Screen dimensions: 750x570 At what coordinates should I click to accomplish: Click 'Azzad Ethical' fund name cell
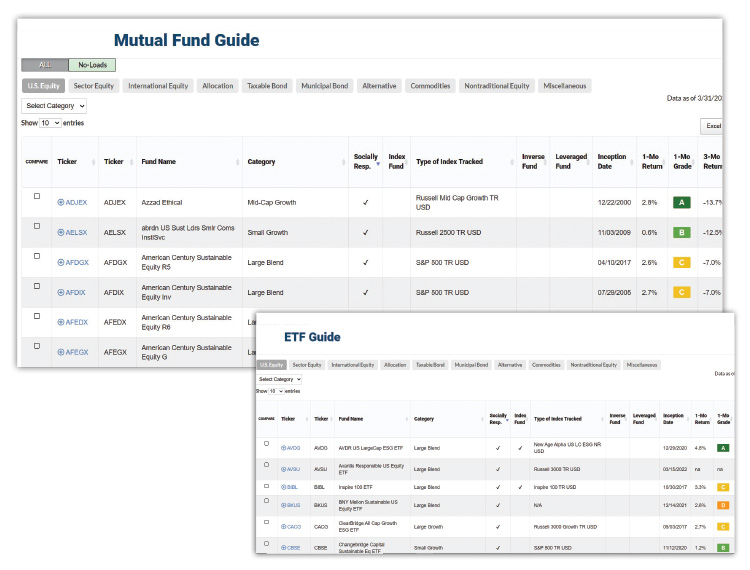(x=162, y=202)
